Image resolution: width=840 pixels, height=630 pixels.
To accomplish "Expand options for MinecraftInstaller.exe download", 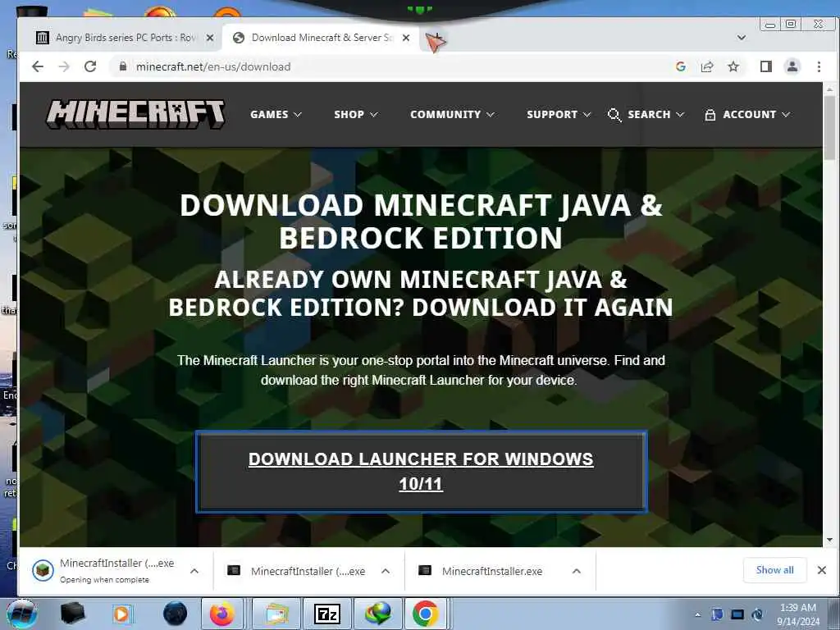I will pyautogui.click(x=577, y=571).
